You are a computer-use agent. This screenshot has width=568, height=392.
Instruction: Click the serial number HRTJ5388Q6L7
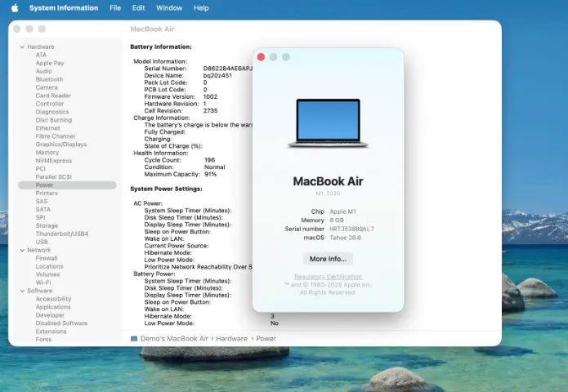[x=351, y=229]
